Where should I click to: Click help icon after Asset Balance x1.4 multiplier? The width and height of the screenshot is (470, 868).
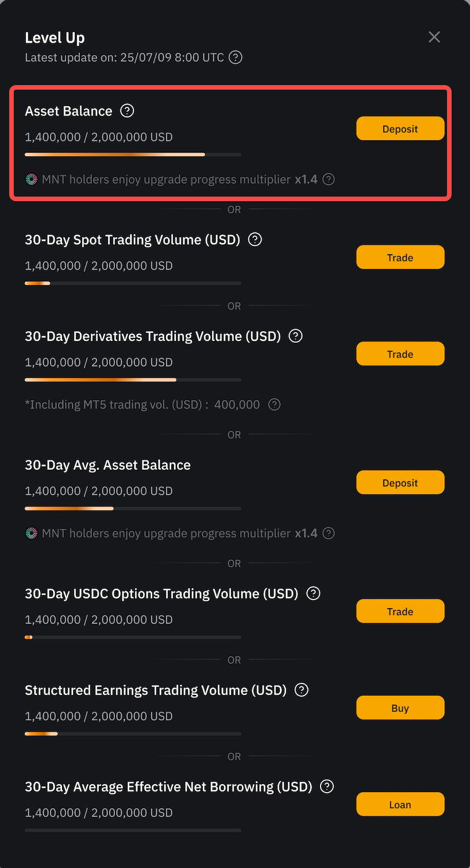[329, 179]
